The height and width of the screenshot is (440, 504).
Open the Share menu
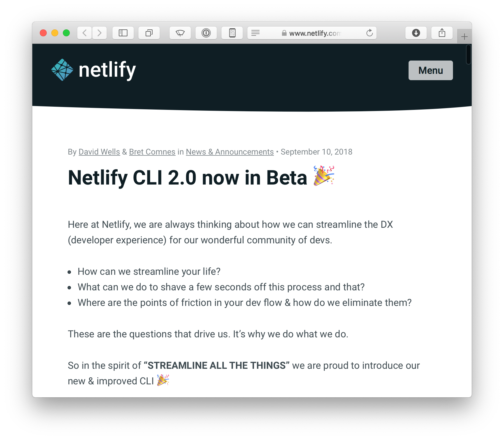pos(442,33)
